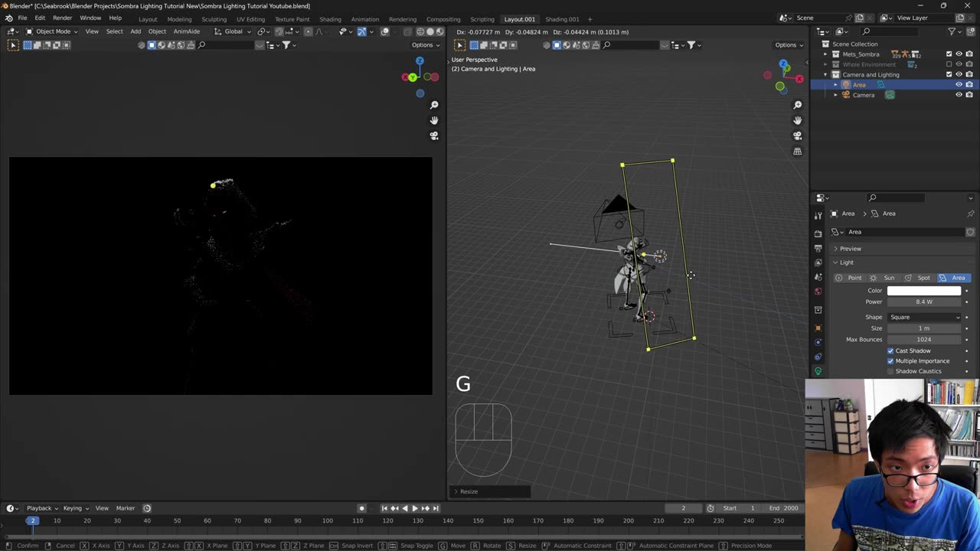Click the Max Bounces field
This screenshot has height=551, width=980.
pos(924,339)
